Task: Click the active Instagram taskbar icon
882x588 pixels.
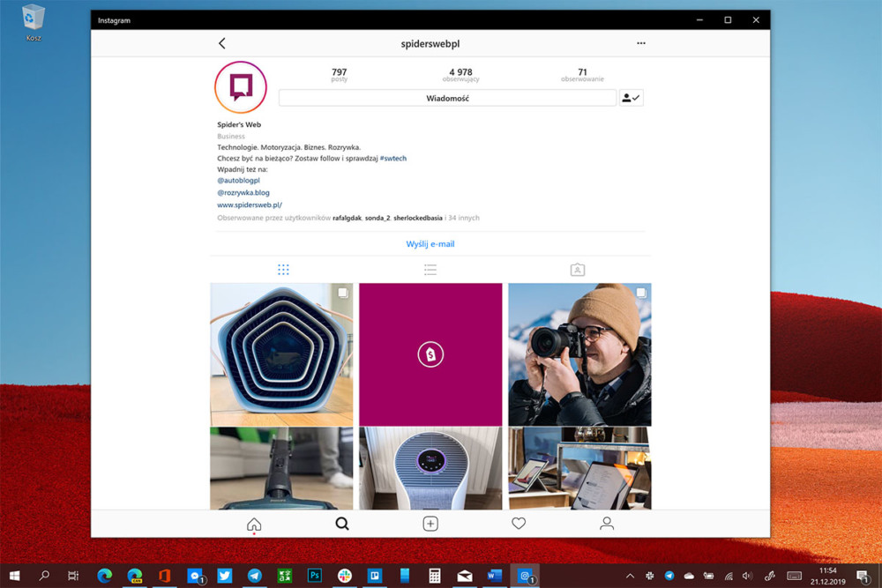Action: pyautogui.click(x=525, y=576)
